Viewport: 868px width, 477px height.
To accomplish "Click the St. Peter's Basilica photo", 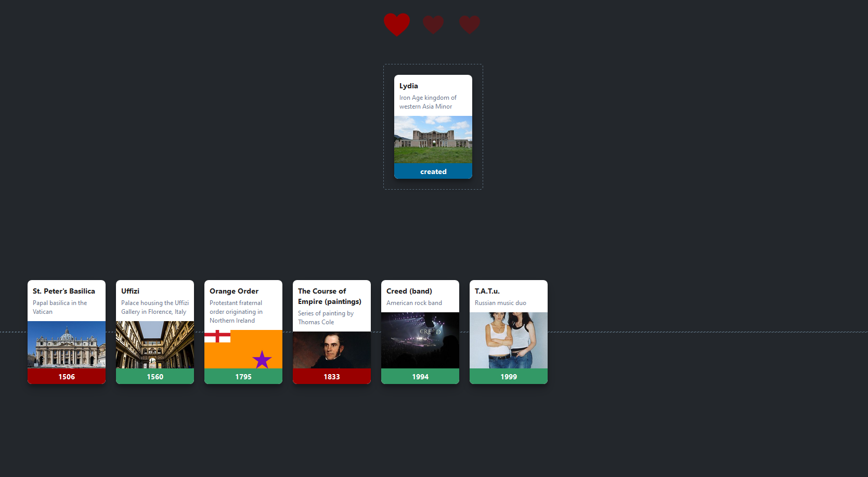I will pos(67,344).
